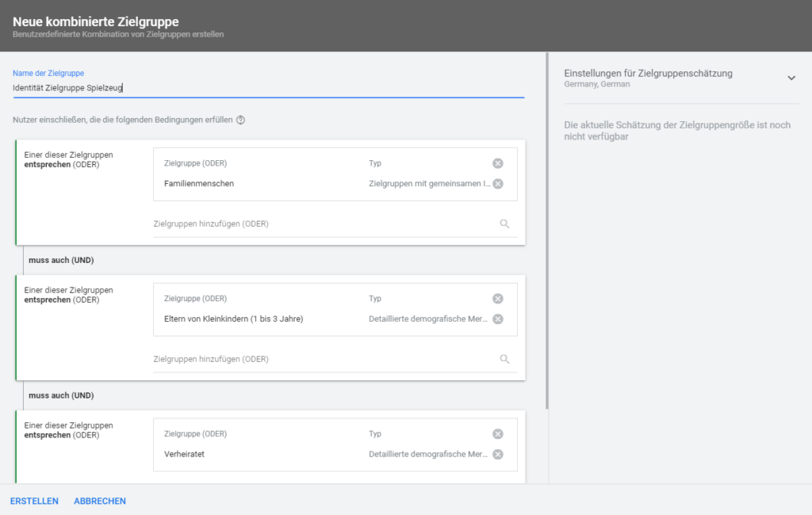Focus second Zielgruppen hinzufügen search field
This screenshot has width=812, height=515.
tap(321, 360)
